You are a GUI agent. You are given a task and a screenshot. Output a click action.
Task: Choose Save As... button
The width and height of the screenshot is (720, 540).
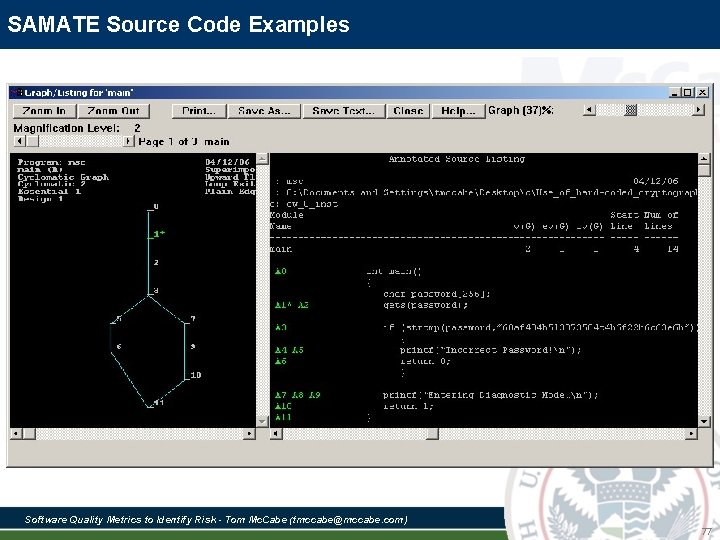(264, 111)
